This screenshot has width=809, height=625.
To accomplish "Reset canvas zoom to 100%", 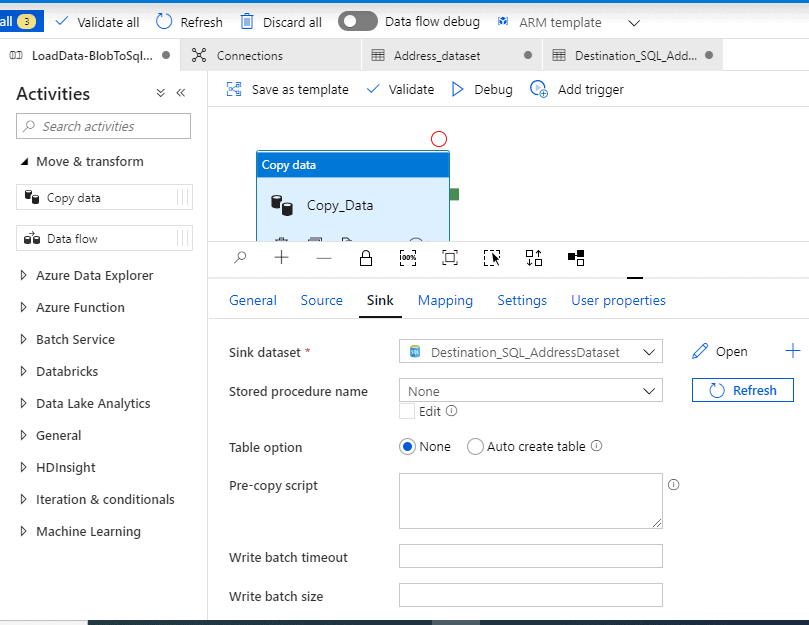I will (x=408, y=257).
